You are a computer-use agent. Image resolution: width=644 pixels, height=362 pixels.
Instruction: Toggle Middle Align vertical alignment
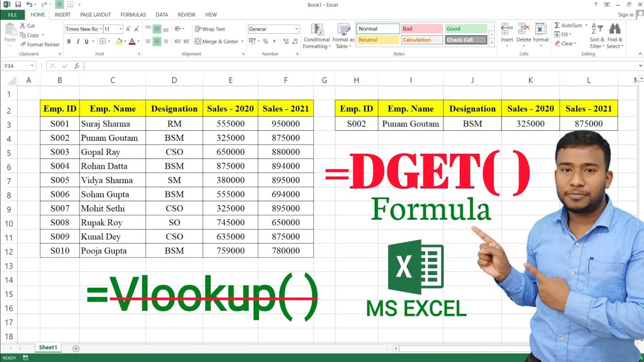coord(157,29)
